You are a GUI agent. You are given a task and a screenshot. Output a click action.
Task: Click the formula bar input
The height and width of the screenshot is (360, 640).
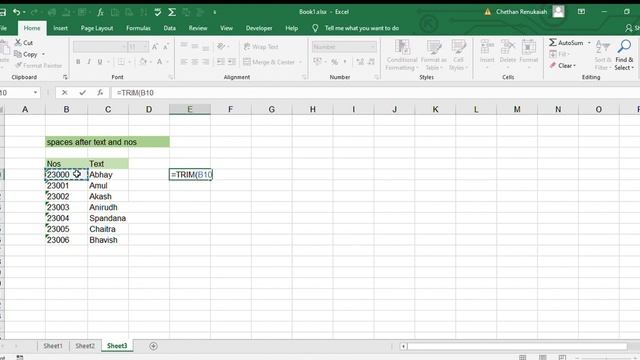pos(376,93)
